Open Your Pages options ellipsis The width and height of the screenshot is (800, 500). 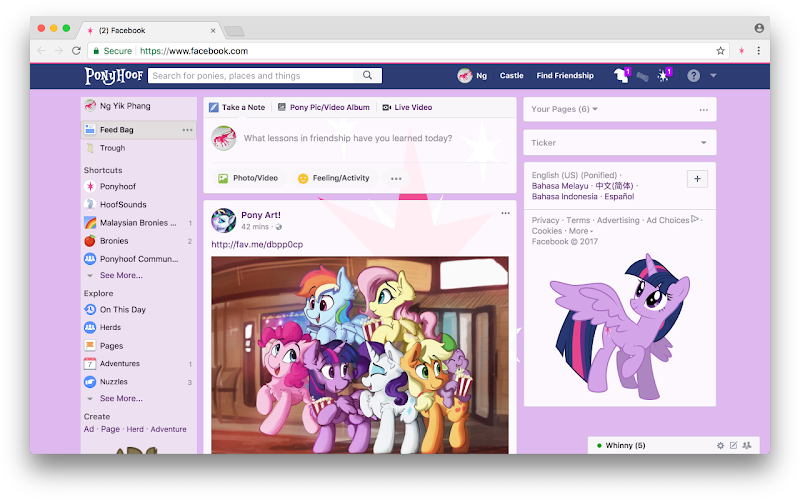pos(704,110)
